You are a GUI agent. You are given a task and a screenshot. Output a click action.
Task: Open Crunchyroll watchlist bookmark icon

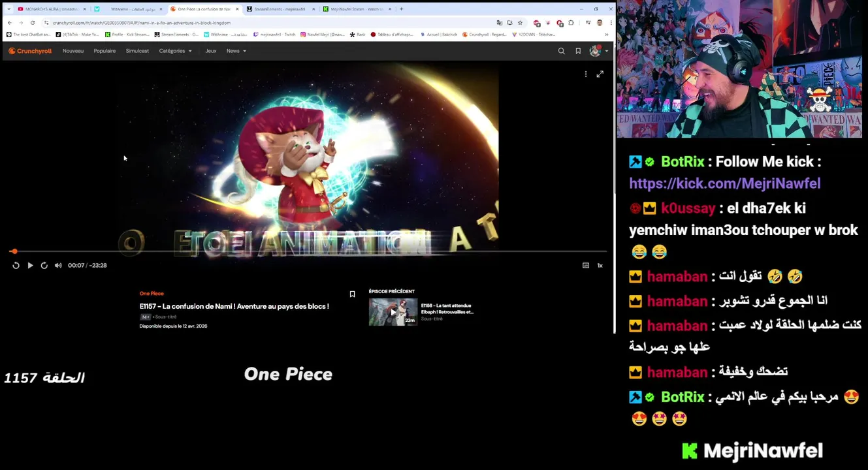tap(578, 51)
